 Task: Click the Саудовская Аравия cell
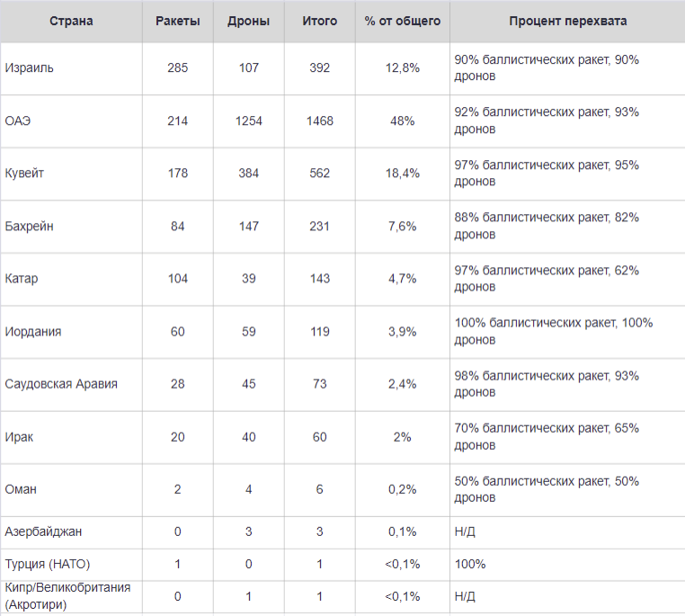coord(61,384)
